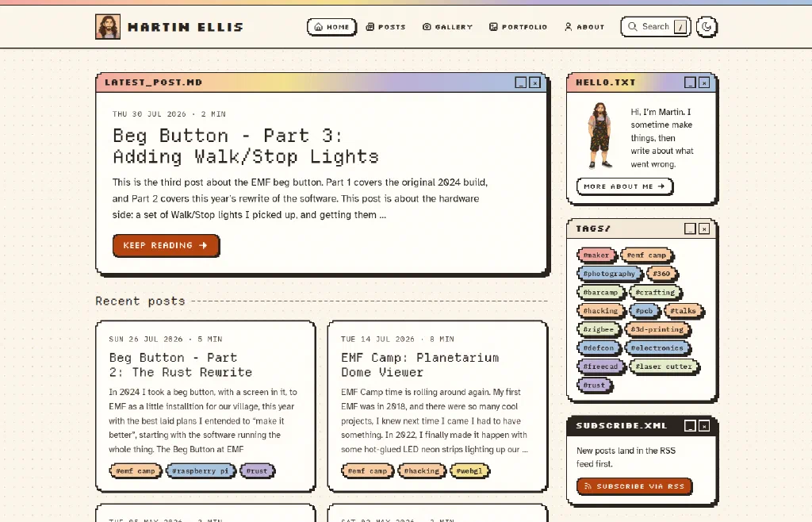Screen dimensions: 812x522
Task: Select the #barcamp tag
Action: tap(601, 293)
